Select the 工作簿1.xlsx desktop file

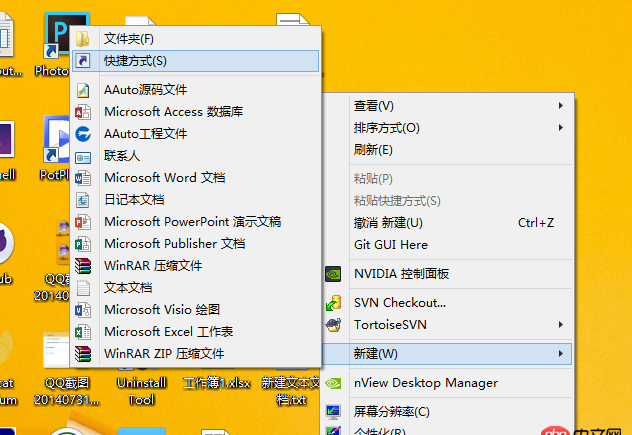point(217,383)
